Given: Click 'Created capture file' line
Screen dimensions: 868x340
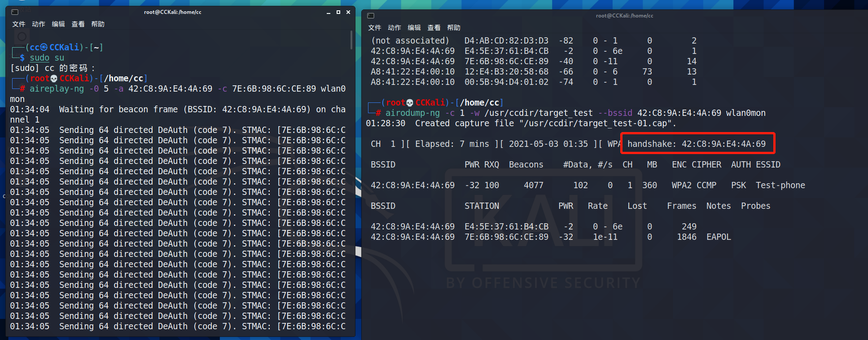Looking at the screenshot, I should point(521,123).
